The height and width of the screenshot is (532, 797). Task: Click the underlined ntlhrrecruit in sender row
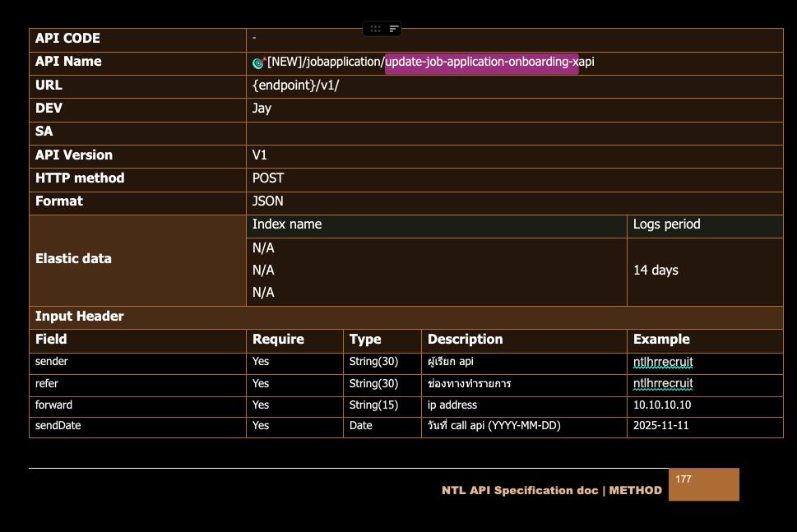[x=663, y=362]
